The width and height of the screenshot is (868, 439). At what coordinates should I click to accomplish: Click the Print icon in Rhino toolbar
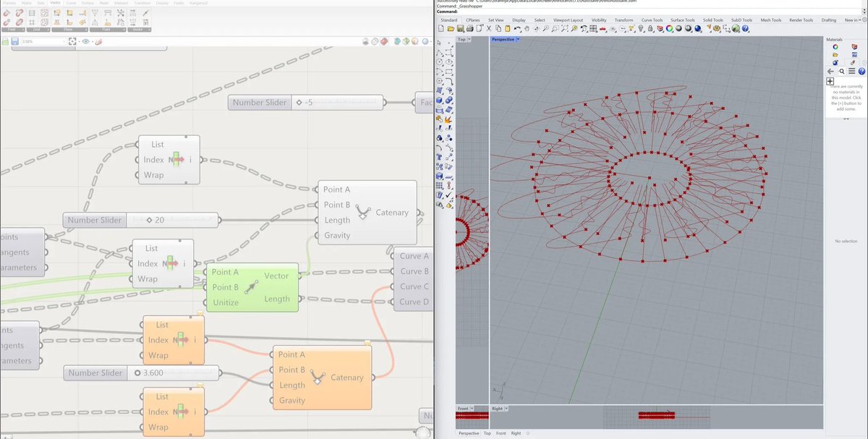(469, 28)
